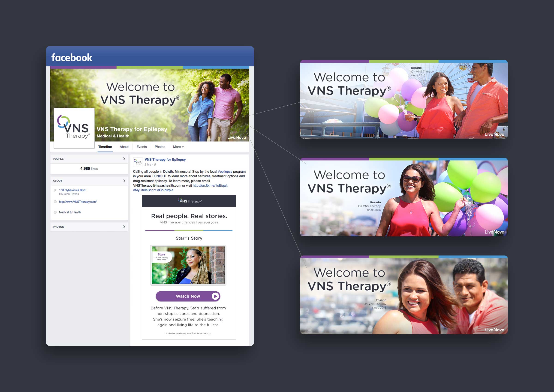Select the Rosario ferris wheel cover banner
The height and width of the screenshot is (392, 554).
click(x=404, y=99)
